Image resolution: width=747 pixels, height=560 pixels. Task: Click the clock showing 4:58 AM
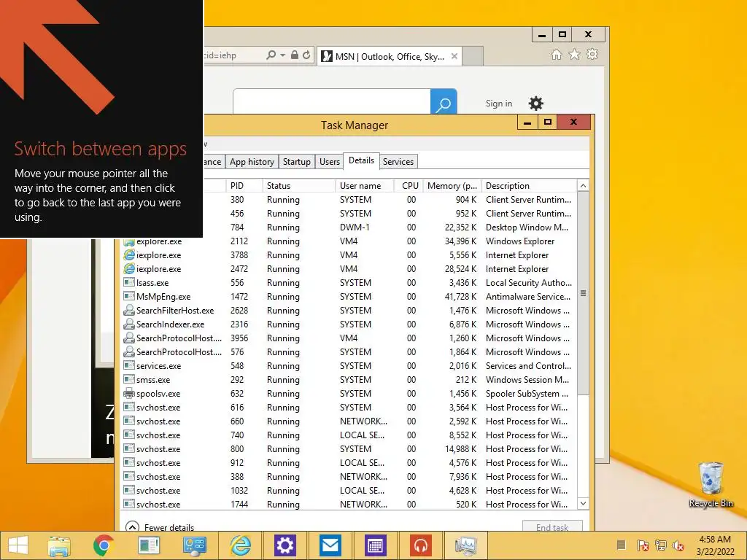pyautogui.click(x=715, y=539)
